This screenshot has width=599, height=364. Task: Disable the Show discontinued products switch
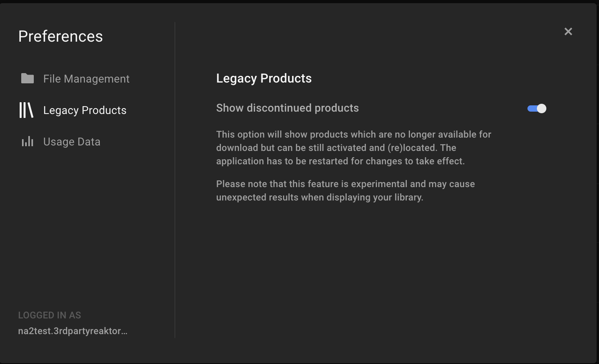[537, 108]
